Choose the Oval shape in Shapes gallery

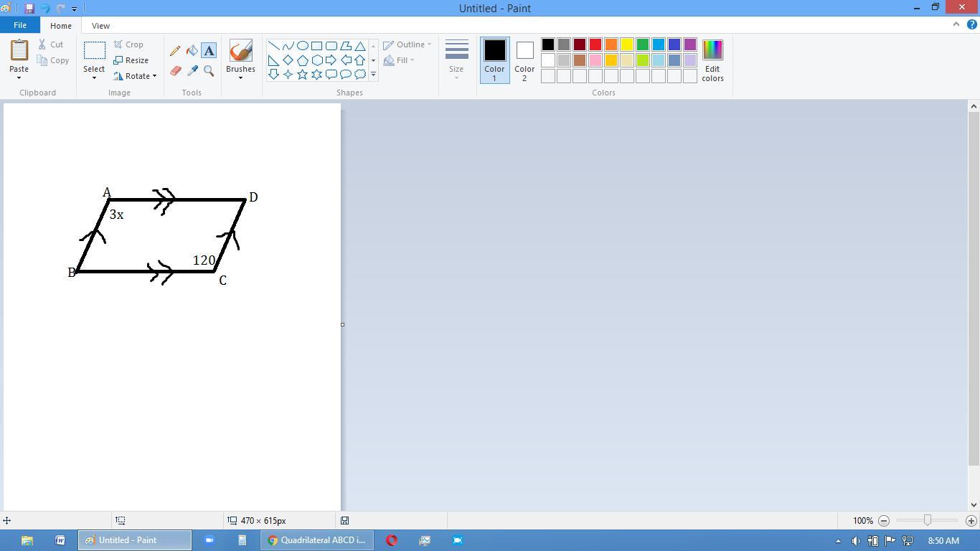303,46
